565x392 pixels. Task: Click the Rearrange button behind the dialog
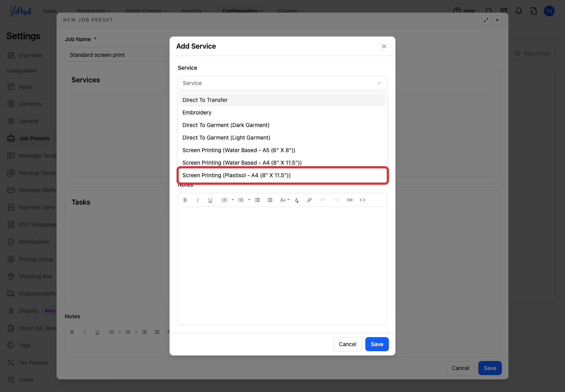click(532, 53)
